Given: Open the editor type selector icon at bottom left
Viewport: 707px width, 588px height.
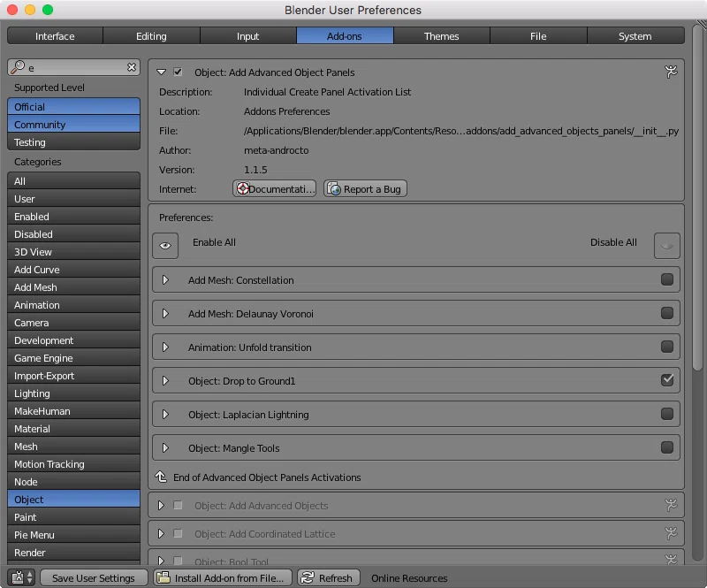Looking at the screenshot, I should [22, 577].
